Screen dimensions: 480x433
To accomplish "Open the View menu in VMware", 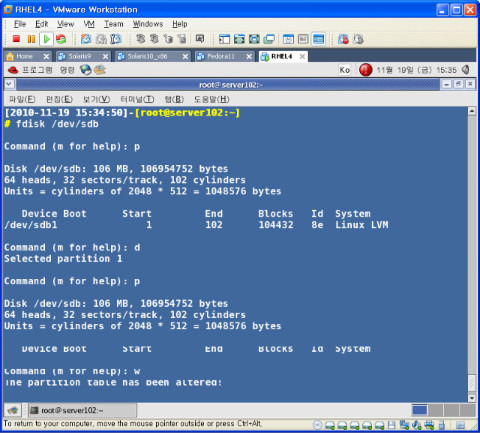I will (x=65, y=24).
